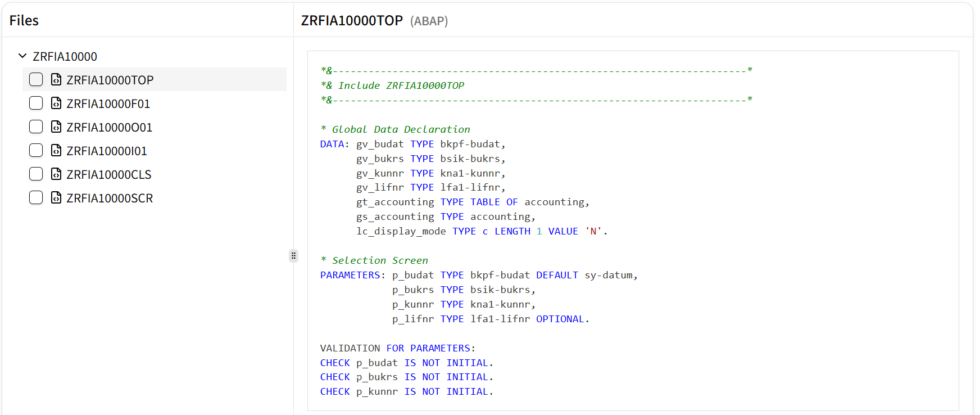Open the ZRFIA10000SCR file entry
Viewport: 980px width, 415px height.
point(109,198)
